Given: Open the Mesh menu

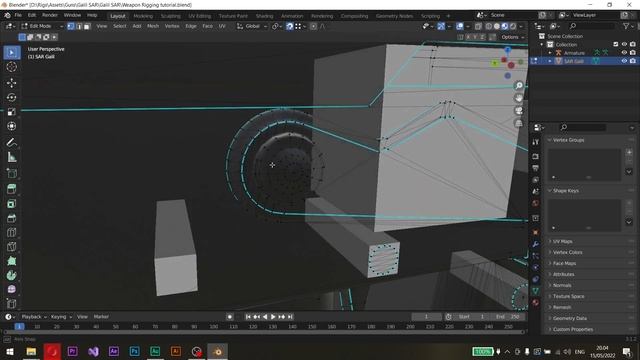Looking at the screenshot, I should (x=153, y=26).
